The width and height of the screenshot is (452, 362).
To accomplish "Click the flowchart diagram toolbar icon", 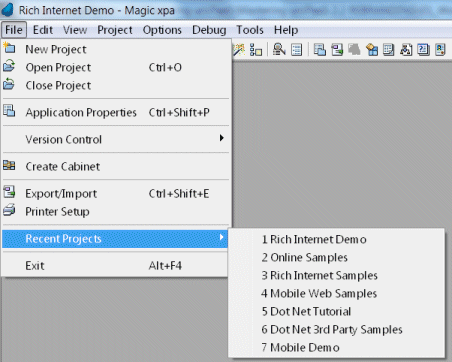I will (406, 50).
